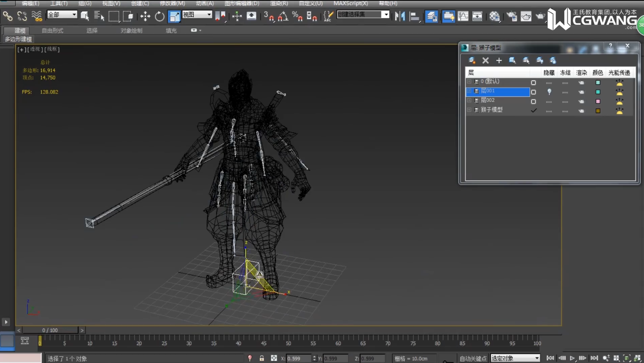
Task: Activate the Select and Move tool
Action: (x=145, y=16)
